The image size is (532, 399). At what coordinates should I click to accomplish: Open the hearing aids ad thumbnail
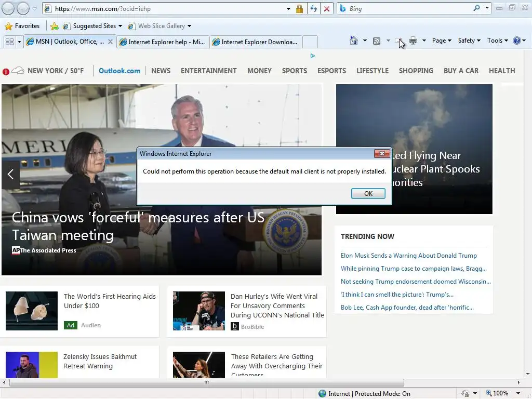tap(32, 311)
